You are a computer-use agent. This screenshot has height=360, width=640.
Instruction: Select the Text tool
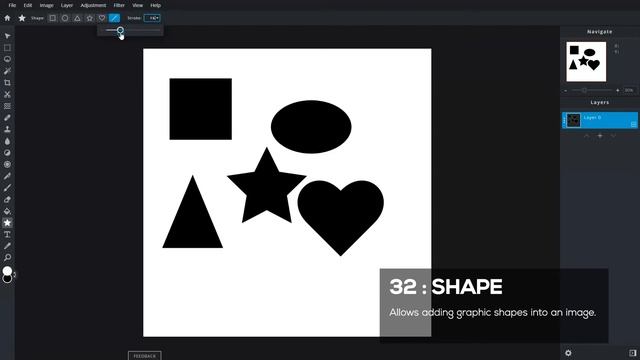point(7,235)
